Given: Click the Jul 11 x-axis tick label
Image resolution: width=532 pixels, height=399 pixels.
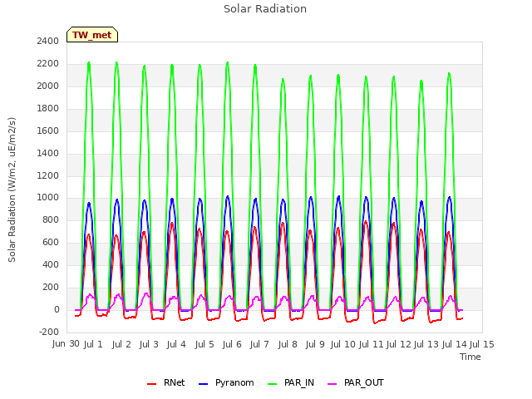Looking at the screenshot, I should [371, 344].
